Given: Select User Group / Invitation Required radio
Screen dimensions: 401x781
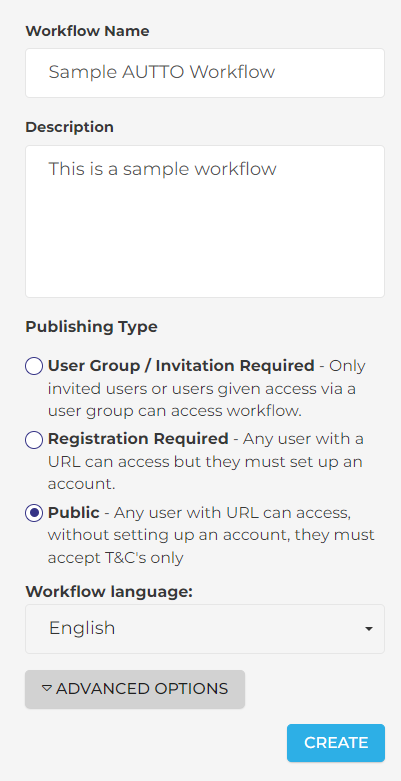Looking at the screenshot, I should coord(34,367).
